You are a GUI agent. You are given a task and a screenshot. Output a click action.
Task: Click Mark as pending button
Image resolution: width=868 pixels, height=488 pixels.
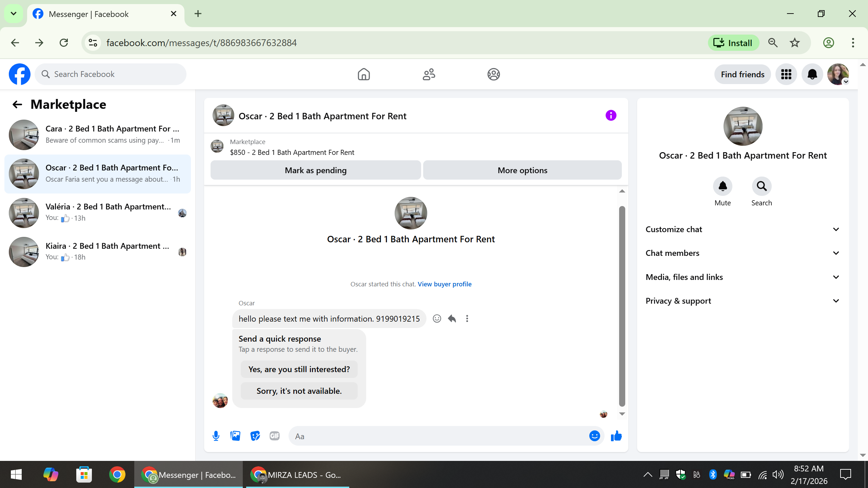315,170
